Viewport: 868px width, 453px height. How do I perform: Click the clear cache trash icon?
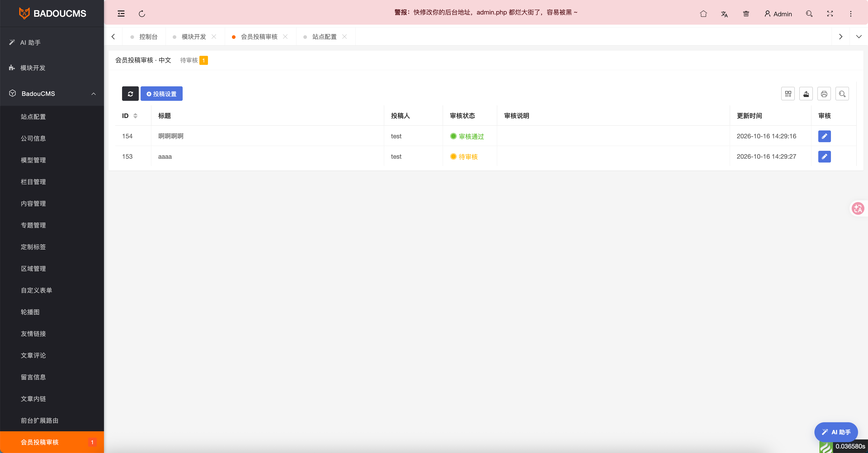pyautogui.click(x=746, y=14)
